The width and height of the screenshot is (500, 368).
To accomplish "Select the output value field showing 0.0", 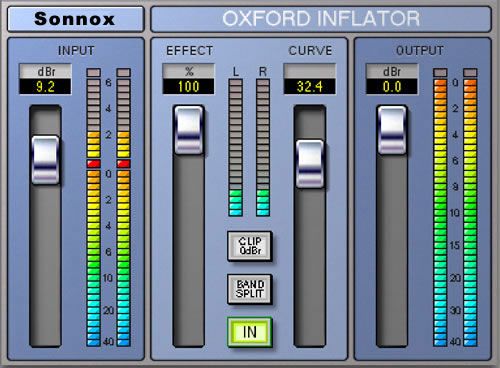I will (392, 87).
